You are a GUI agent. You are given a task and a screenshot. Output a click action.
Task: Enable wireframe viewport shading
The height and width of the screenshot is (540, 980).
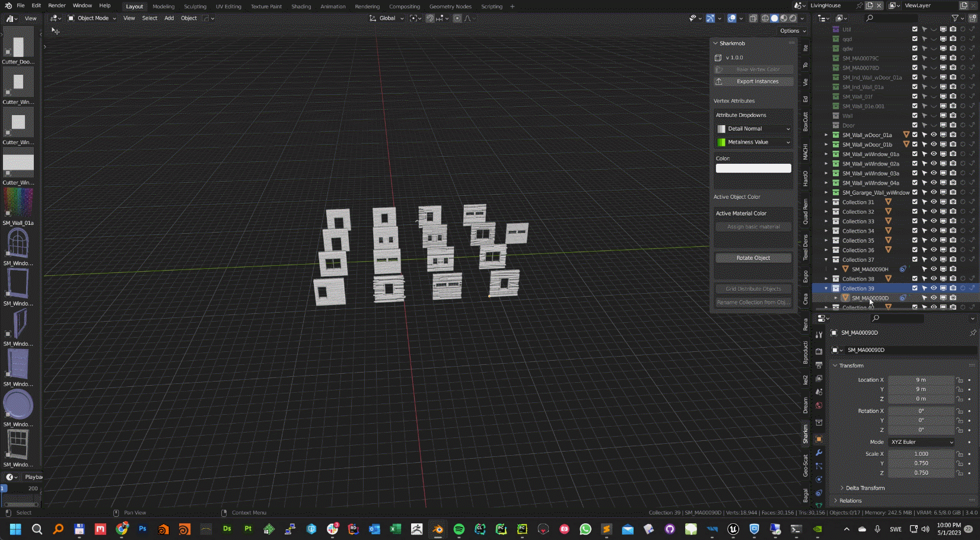tap(765, 18)
